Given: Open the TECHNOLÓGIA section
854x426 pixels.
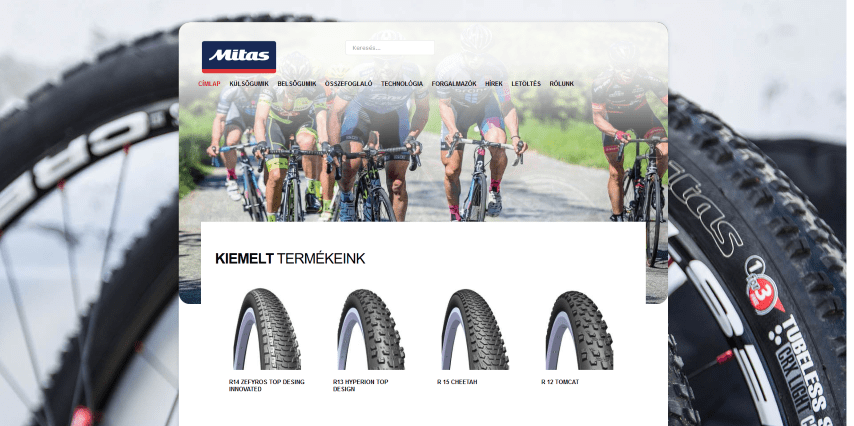Looking at the screenshot, I should click(402, 84).
